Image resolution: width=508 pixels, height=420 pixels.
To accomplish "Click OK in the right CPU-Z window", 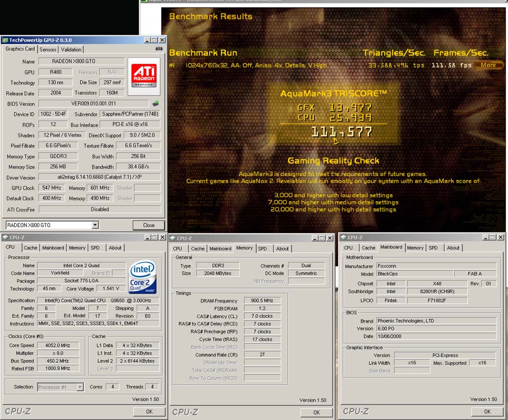I will (x=487, y=411).
